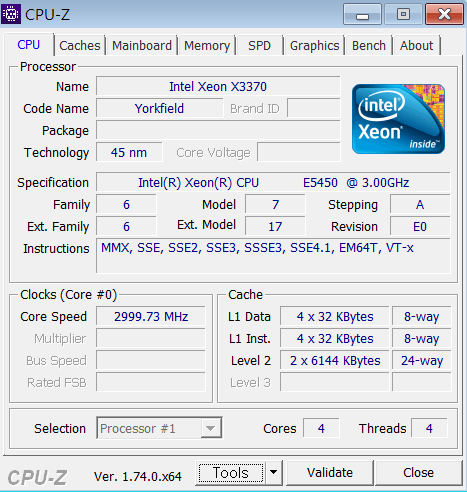Click the Stepping value A
The image size is (467, 492).
[x=420, y=205]
